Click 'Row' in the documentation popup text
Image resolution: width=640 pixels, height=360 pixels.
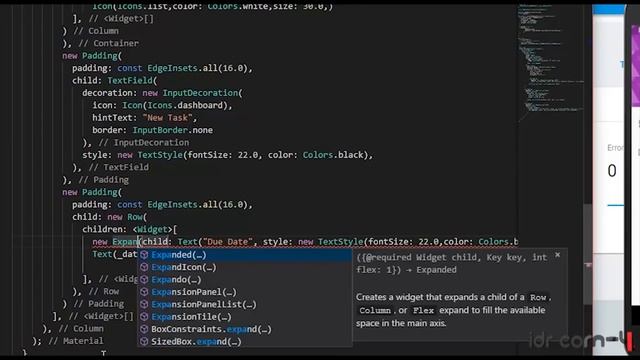tap(538, 297)
